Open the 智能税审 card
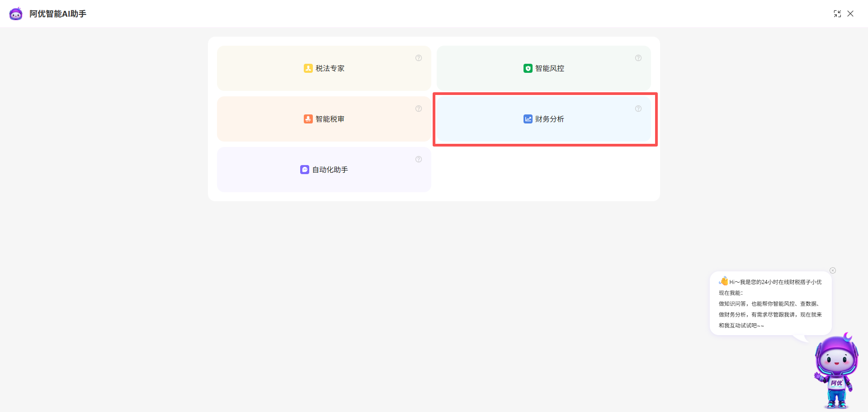Viewport: 868px width, 412px height. pos(324,119)
